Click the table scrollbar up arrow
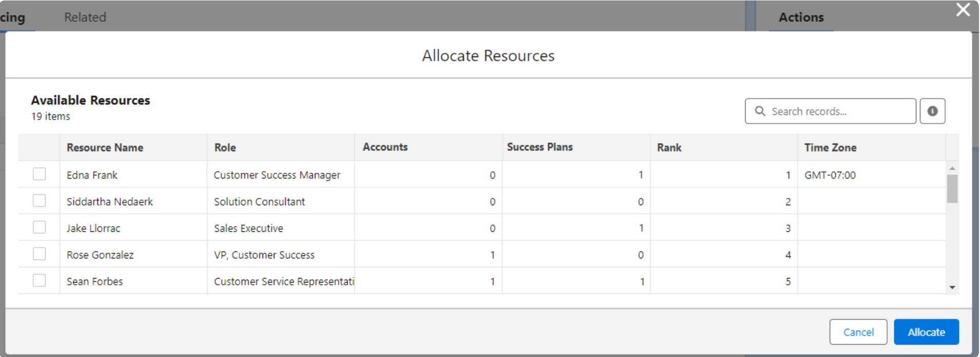Screen dimensions: 980x357 [x=952, y=168]
